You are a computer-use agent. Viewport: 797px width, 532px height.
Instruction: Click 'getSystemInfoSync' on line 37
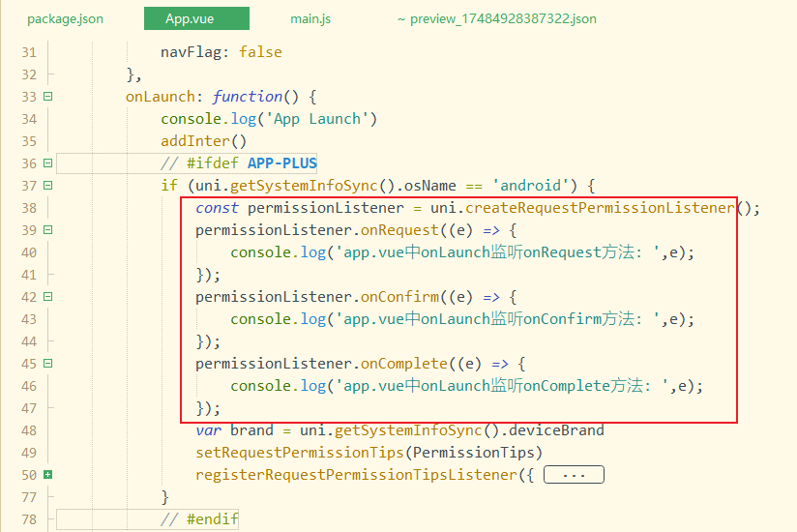click(x=304, y=186)
